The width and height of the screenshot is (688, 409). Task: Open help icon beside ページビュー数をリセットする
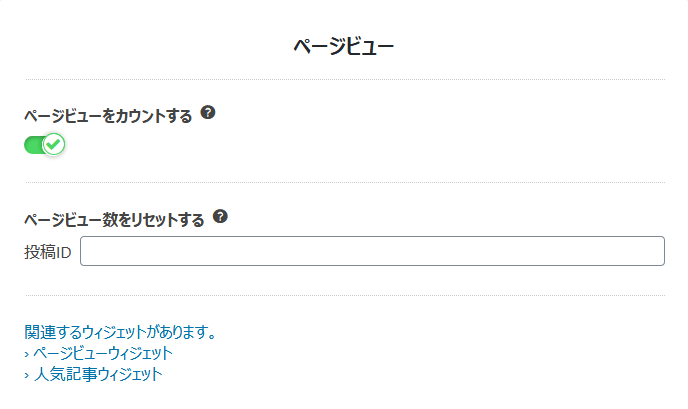point(220,216)
